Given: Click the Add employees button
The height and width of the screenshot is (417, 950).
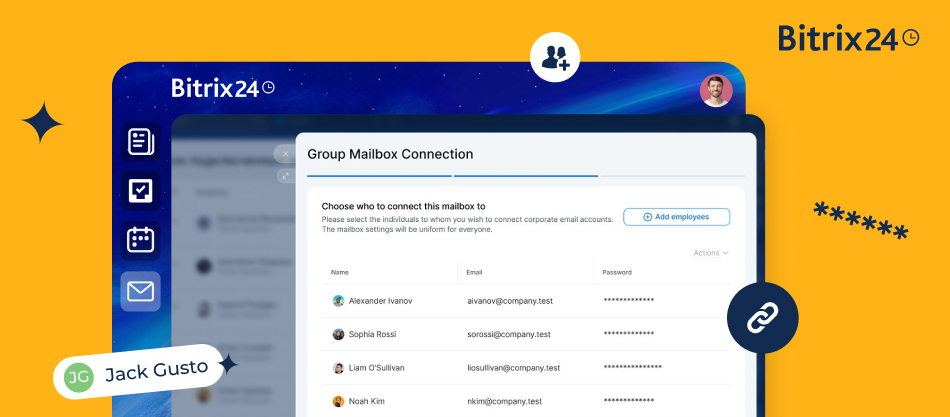Looking at the screenshot, I should [x=676, y=216].
